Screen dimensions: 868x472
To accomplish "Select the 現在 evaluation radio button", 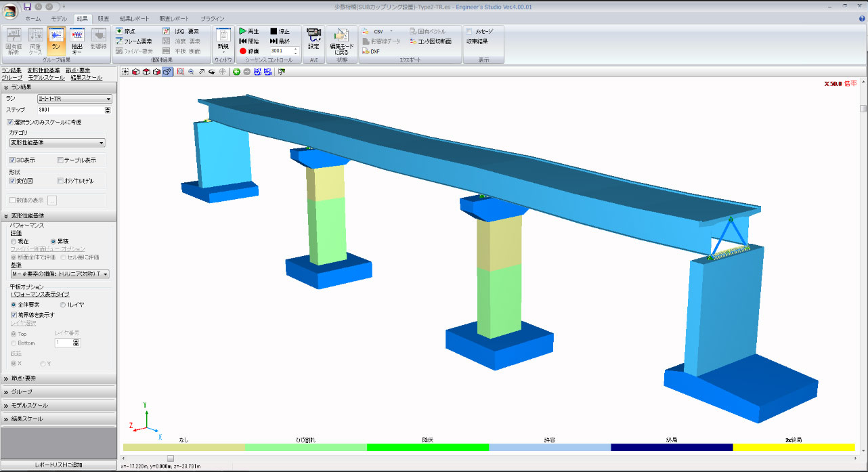I will pyautogui.click(x=14, y=240).
